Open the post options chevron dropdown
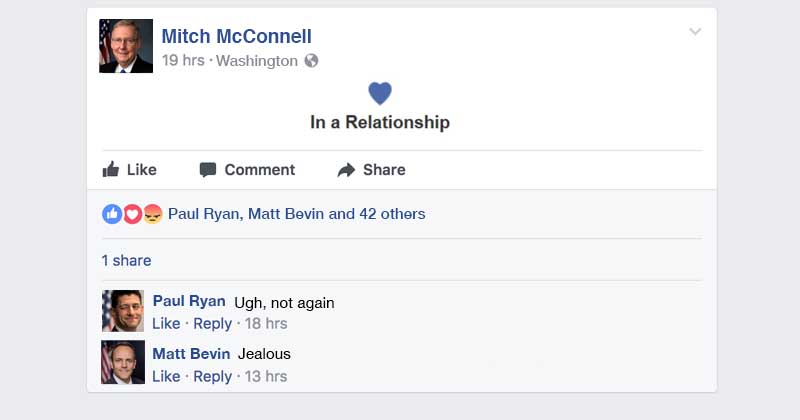The image size is (800, 420). point(695,32)
